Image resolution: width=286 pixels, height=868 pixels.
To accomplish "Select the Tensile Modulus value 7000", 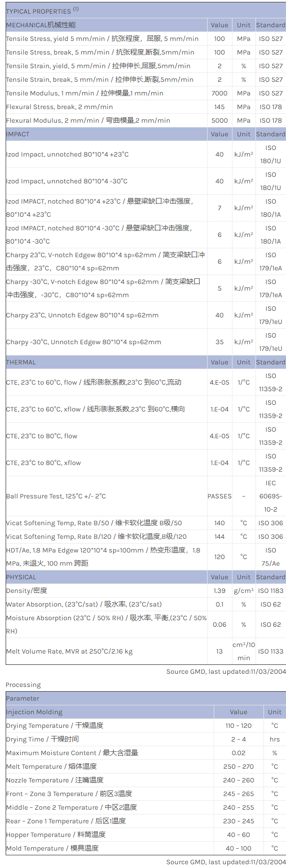I will (219, 93).
